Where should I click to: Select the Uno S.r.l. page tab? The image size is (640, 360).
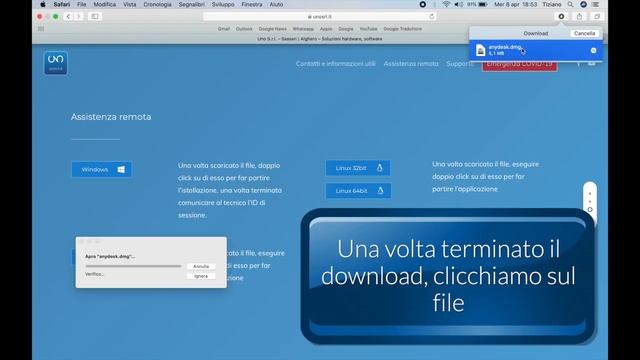(x=320, y=39)
